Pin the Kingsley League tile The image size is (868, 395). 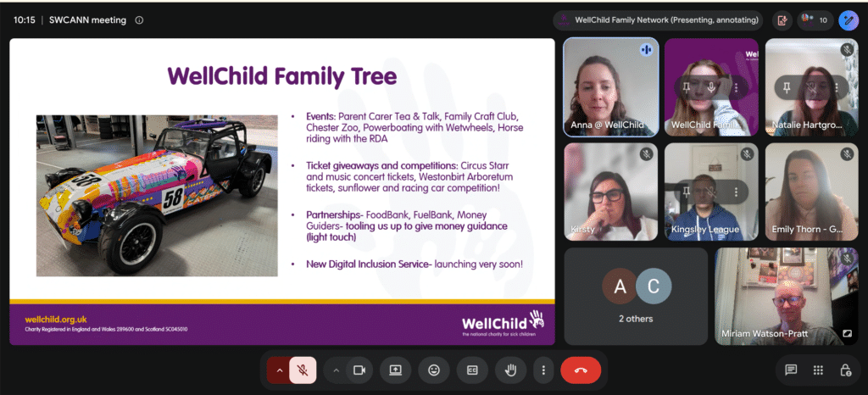click(x=687, y=192)
